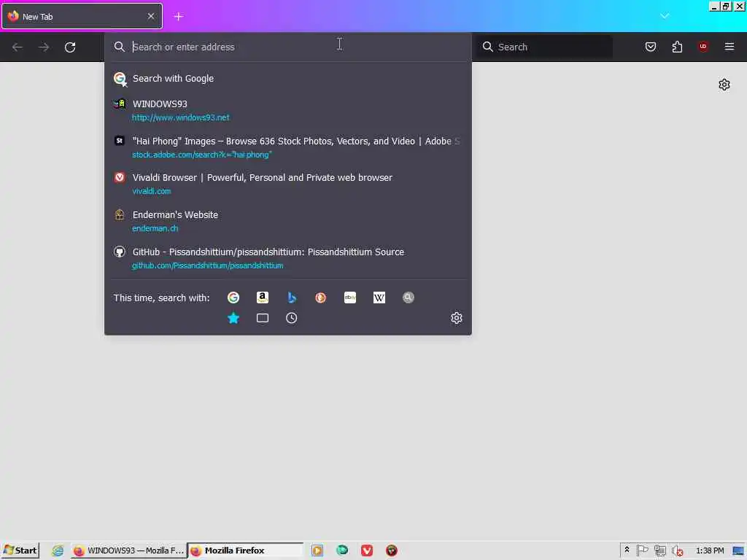This screenshot has height=560, width=747.
Task: Launch Vivaldi from the taskbar icon
Action: point(367,551)
